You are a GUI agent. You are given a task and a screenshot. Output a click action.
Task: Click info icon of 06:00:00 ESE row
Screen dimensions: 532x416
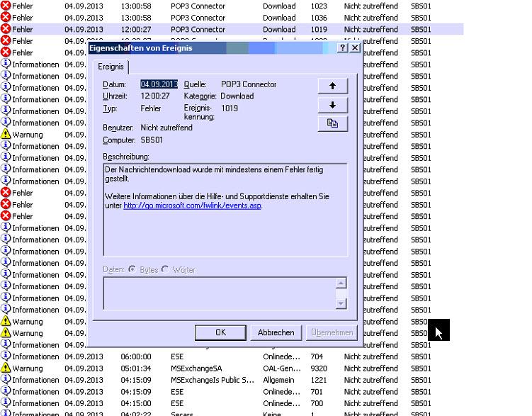[6, 356]
